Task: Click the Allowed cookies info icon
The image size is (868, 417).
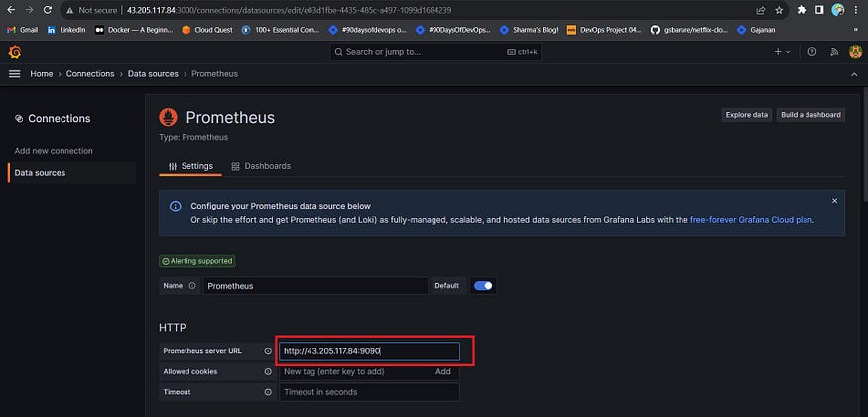Action: pyautogui.click(x=268, y=372)
